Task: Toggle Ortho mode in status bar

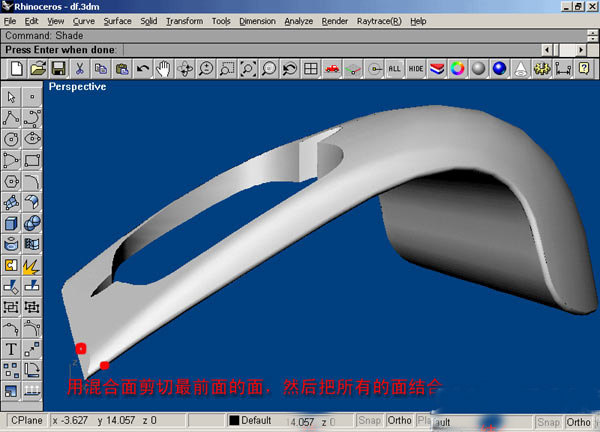Action: [399, 421]
